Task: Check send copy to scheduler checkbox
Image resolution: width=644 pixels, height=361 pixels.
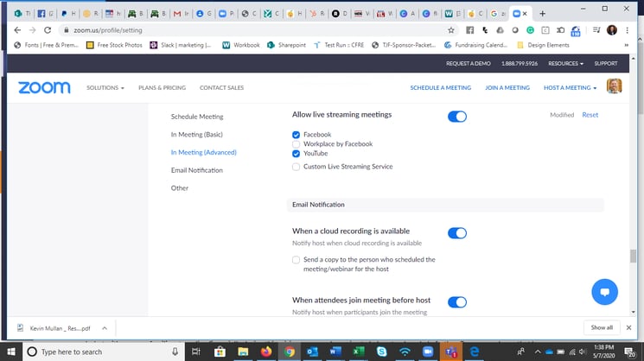Action: [296, 260]
